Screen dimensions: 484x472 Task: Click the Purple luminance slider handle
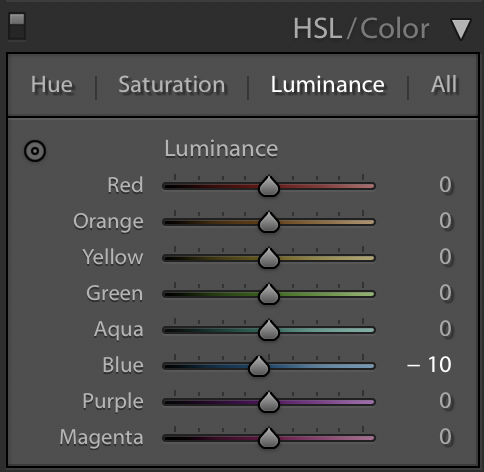tap(269, 402)
